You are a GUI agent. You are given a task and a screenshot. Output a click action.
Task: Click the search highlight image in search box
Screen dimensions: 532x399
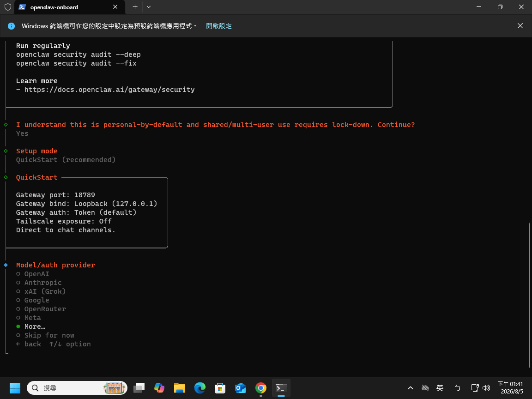coord(115,388)
